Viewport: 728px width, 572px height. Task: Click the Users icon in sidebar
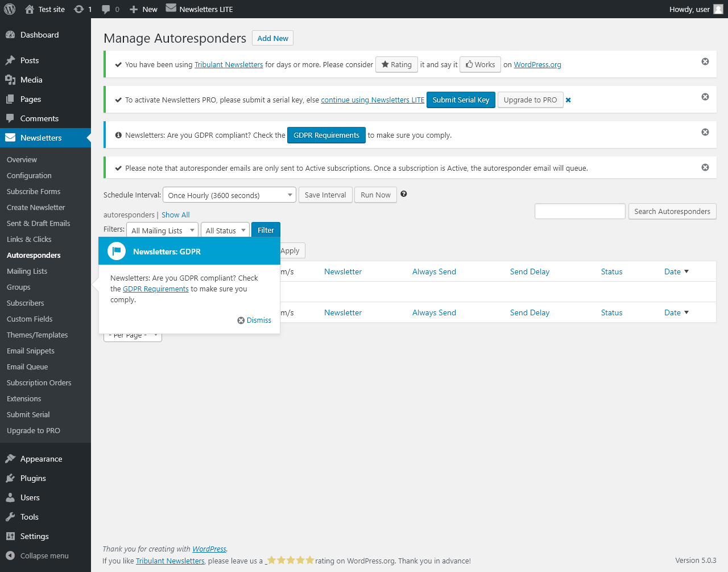click(10, 497)
